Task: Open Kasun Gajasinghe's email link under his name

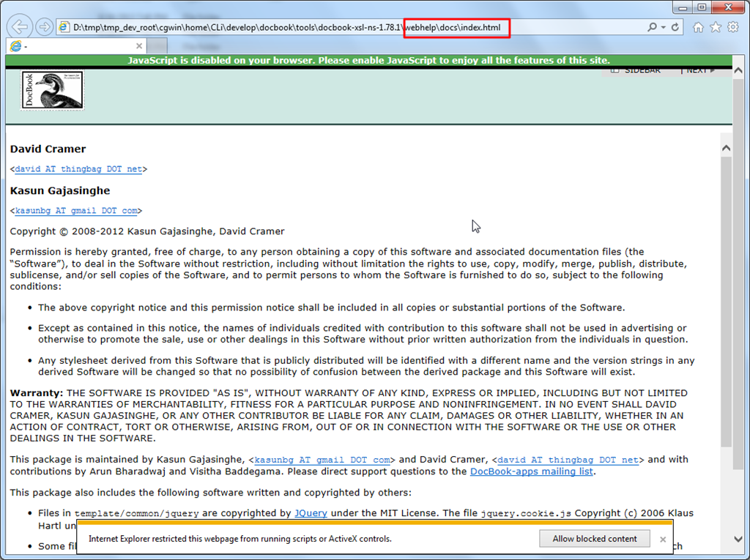Action: point(76,210)
